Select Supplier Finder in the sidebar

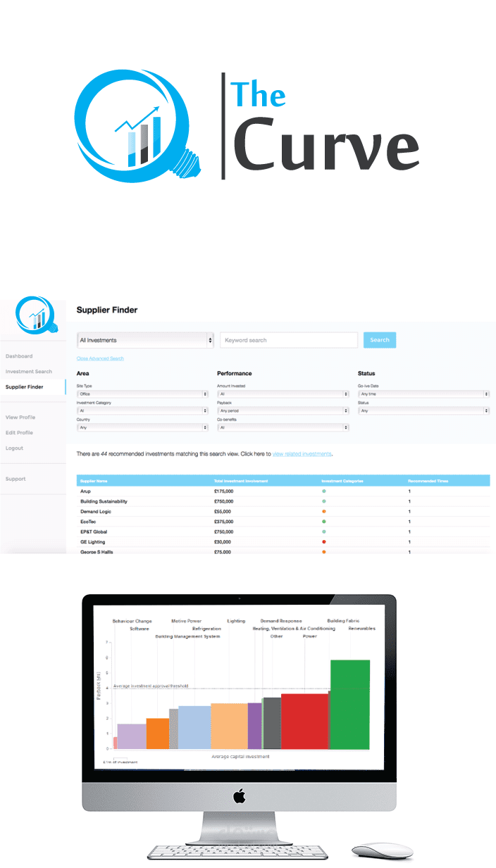pos(24,387)
